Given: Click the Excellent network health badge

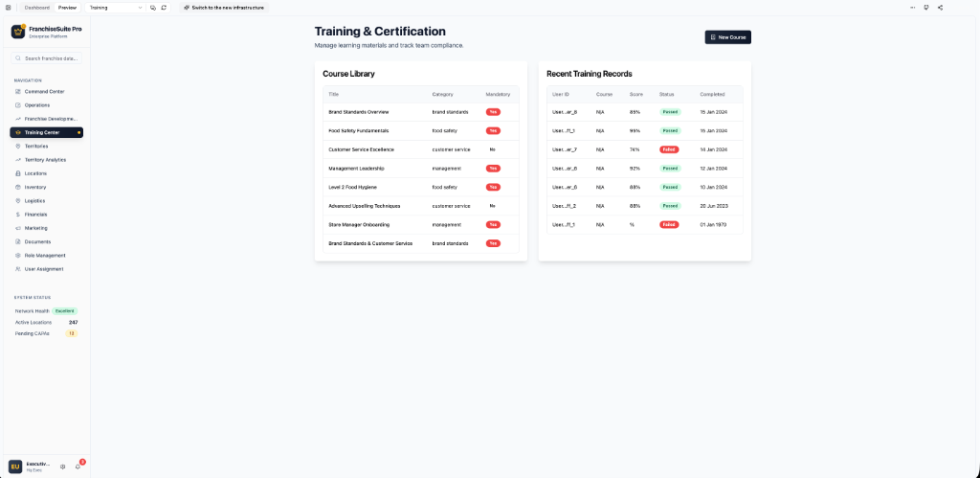Looking at the screenshot, I should [x=65, y=311].
